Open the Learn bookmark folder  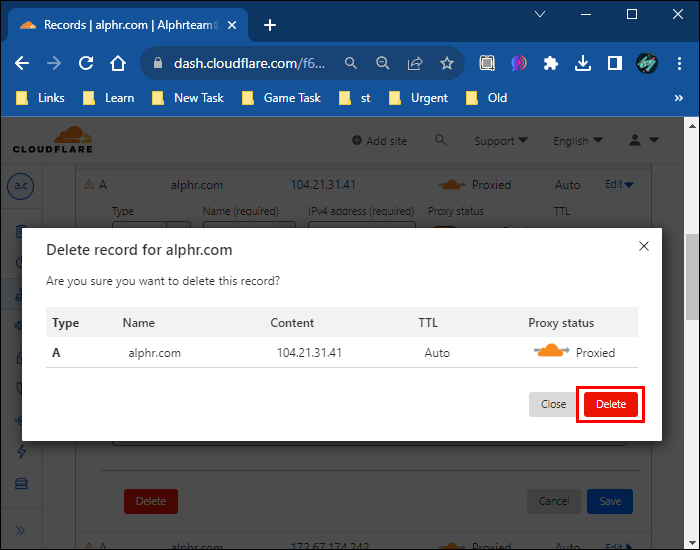coord(108,98)
